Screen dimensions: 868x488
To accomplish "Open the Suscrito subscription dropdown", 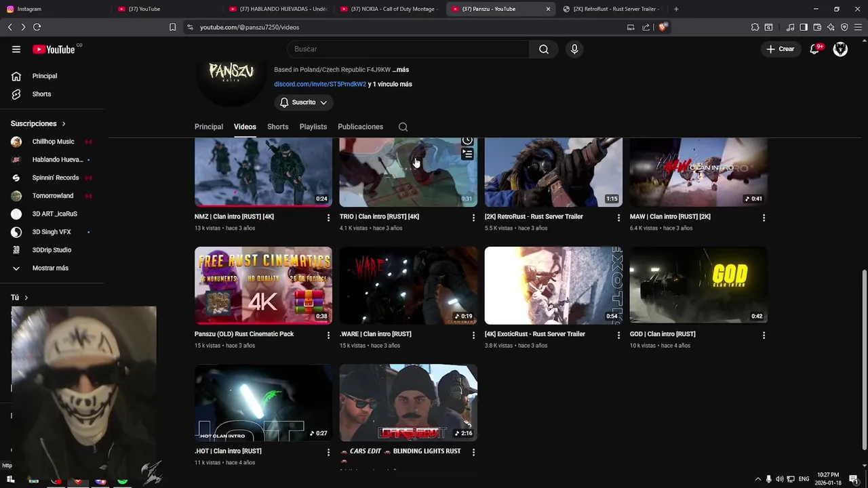I will 304,102.
